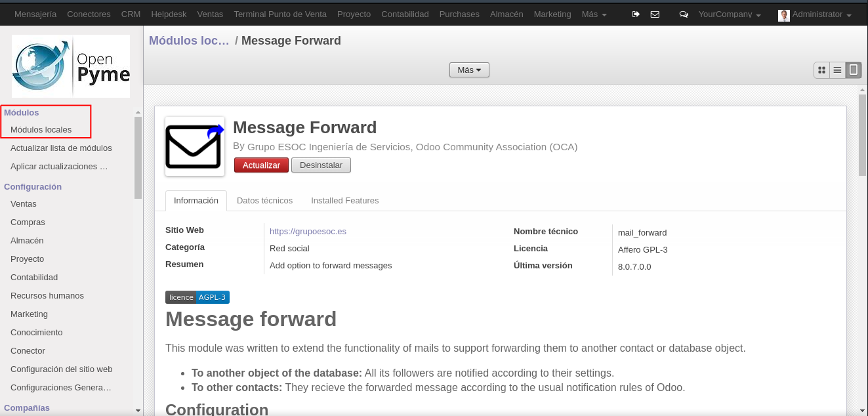The image size is (868, 416).
Task: Open the Contabilidad top menu
Action: pos(405,14)
